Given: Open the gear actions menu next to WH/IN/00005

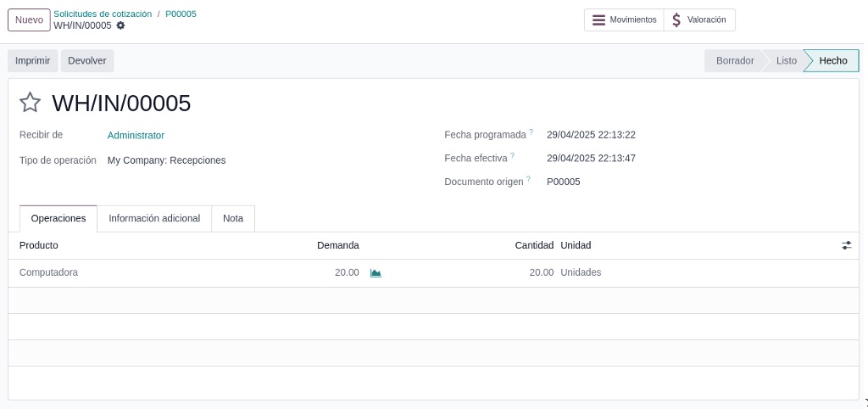Looking at the screenshot, I should (x=120, y=25).
